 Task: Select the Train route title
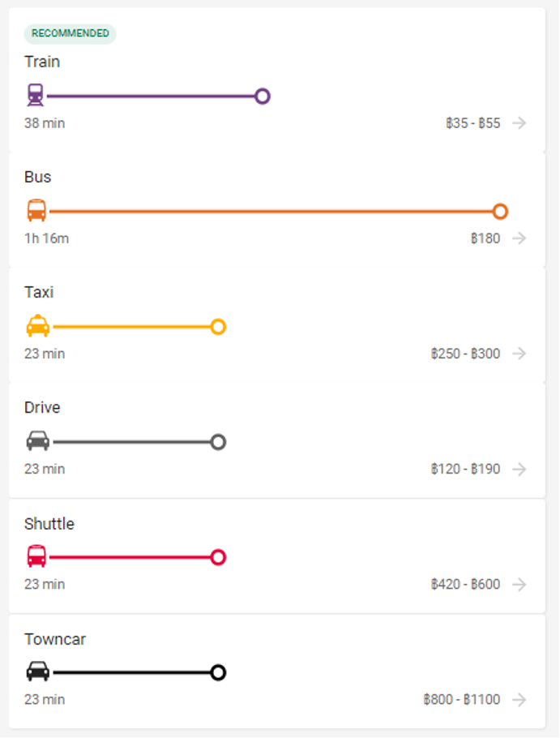(x=42, y=62)
